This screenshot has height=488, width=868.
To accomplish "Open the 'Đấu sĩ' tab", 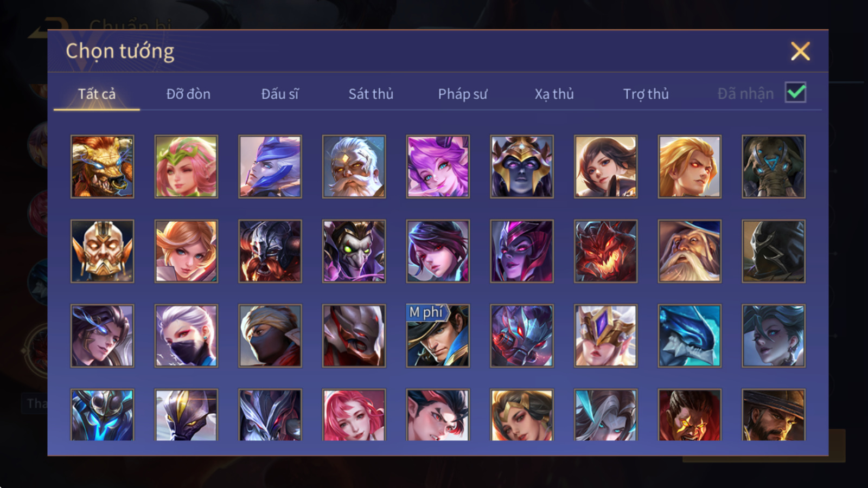I will click(280, 94).
